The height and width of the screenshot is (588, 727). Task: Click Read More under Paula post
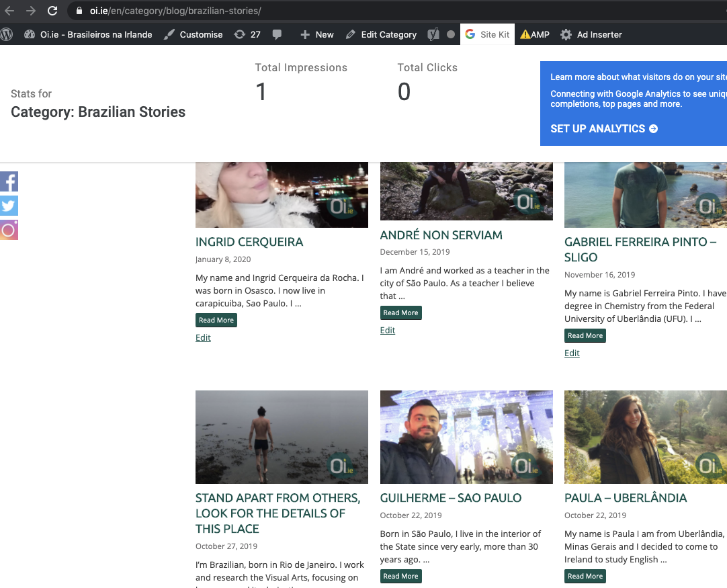(585, 576)
